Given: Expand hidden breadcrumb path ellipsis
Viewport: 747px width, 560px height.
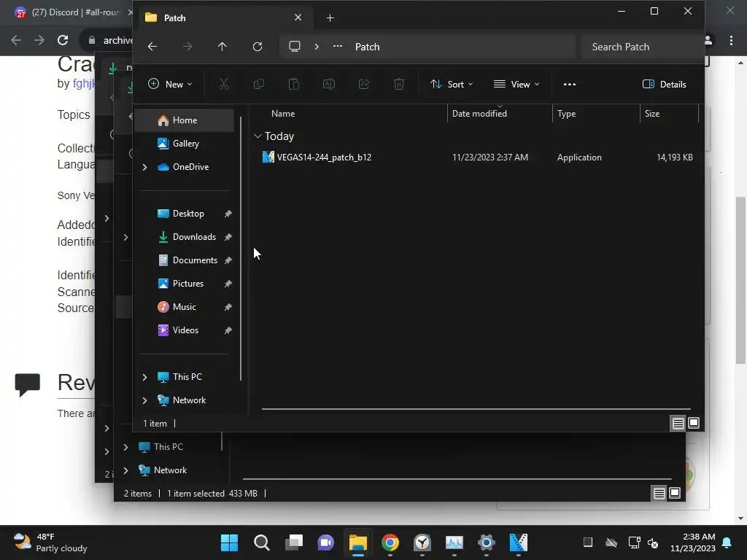Looking at the screenshot, I should tap(337, 47).
